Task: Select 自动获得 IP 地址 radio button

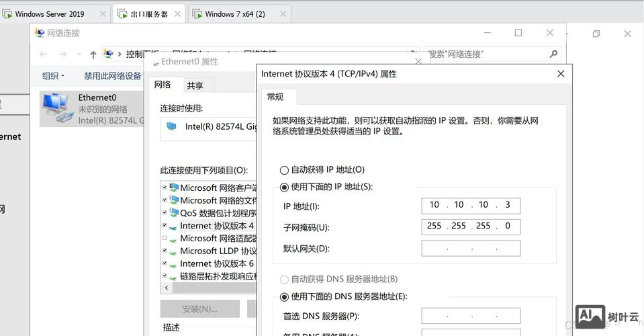Action: pos(284,170)
